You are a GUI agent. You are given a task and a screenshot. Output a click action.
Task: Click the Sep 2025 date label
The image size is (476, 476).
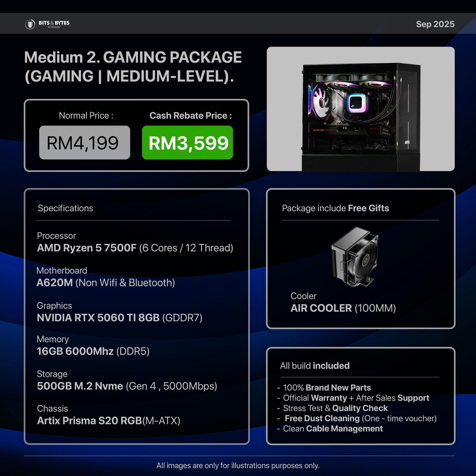point(435,24)
